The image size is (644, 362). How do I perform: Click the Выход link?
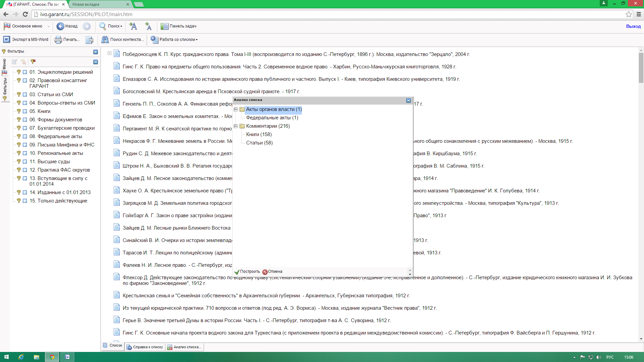(x=633, y=26)
